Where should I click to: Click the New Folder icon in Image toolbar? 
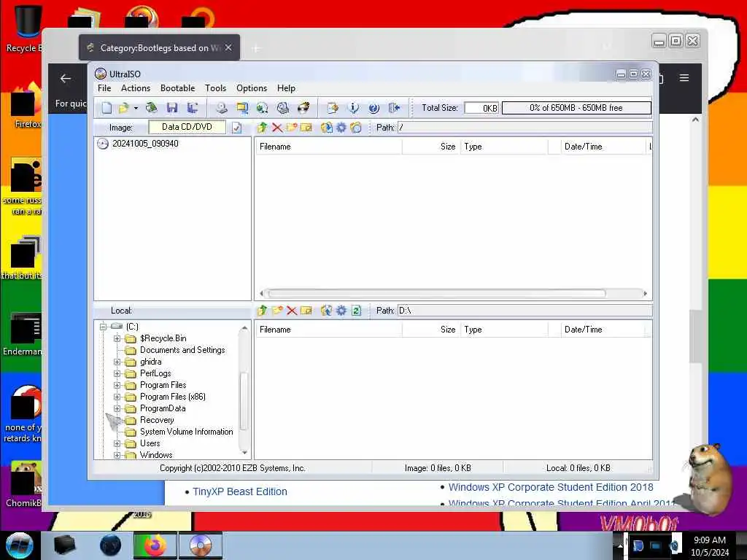[292, 128]
